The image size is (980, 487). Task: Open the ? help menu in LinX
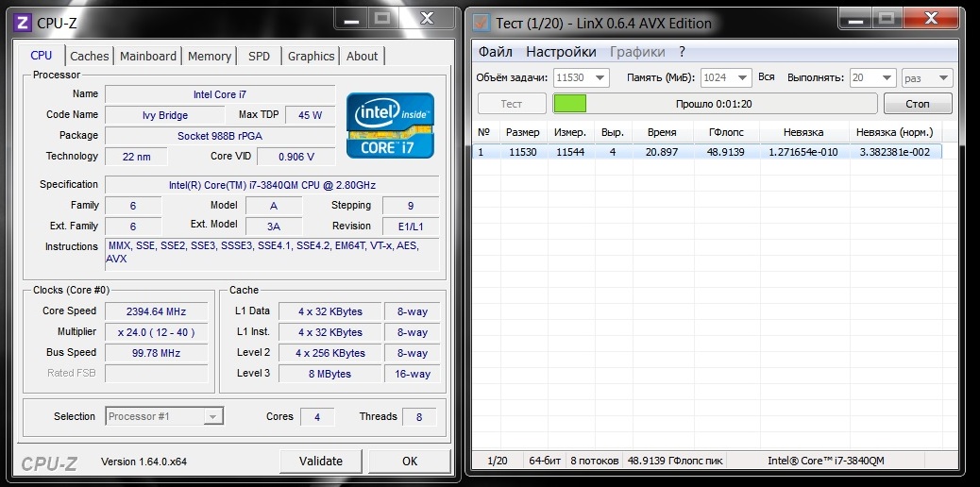(x=682, y=52)
